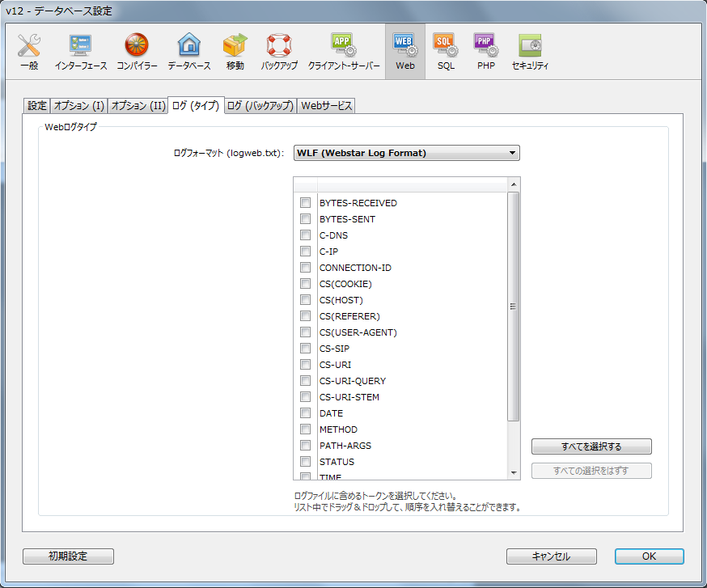Viewport: 707px width, 588px height.
Task: Enable the CS-URI checkbox
Action: pos(305,364)
